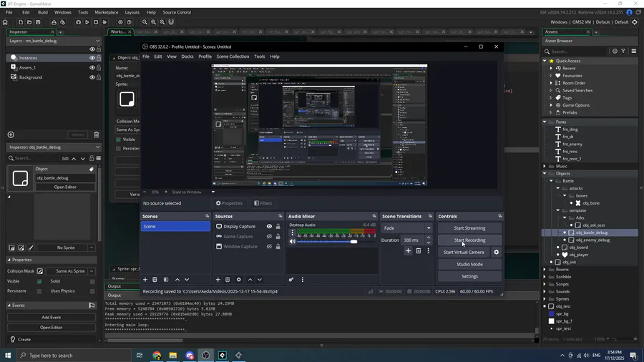
Task: Open Scene Collection menu in OBS
Action: tap(233, 57)
